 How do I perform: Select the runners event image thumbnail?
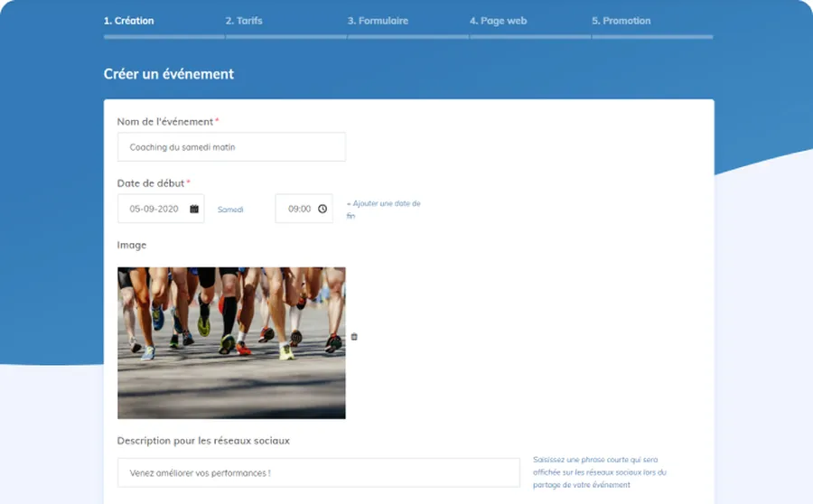click(x=231, y=342)
